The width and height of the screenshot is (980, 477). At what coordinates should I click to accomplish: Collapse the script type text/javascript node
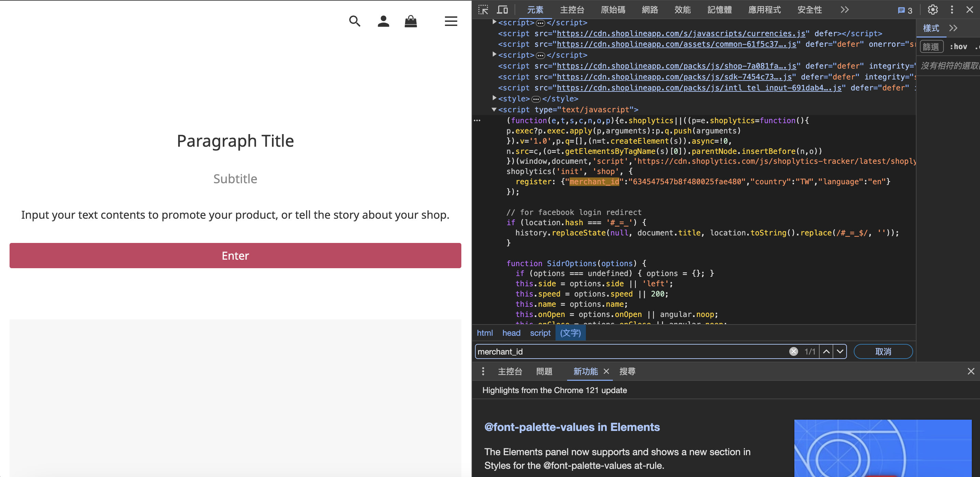(494, 110)
